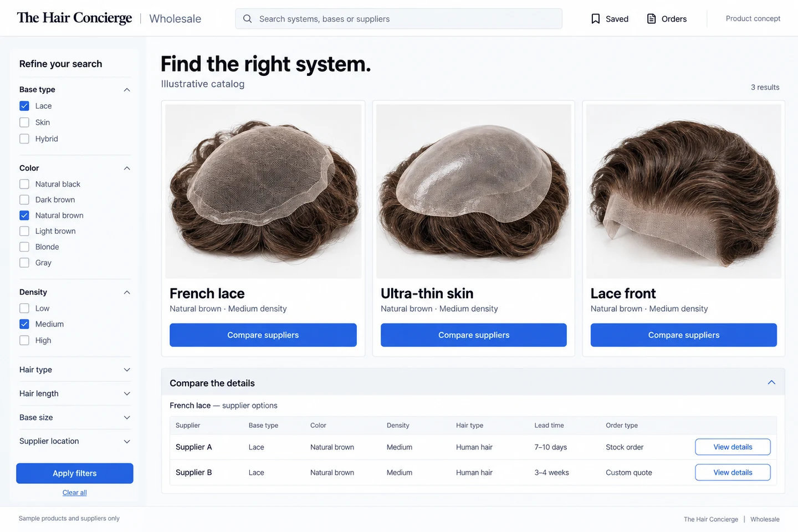The image size is (798, 532).
Task: Check the Skin base type checkbox
Action: point(24,122)
